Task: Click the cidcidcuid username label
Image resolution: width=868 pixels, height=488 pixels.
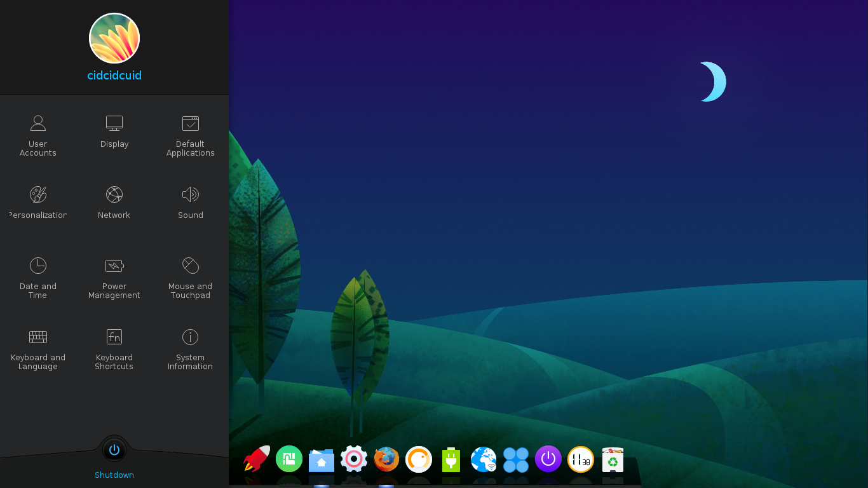Action: 114,75
